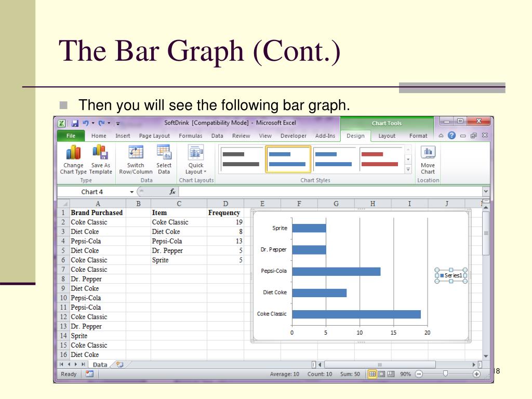Click the Save icon in the quick access toolbar
Screen dimensions: 532x399
pyautogui.click(x=75, y=124)
